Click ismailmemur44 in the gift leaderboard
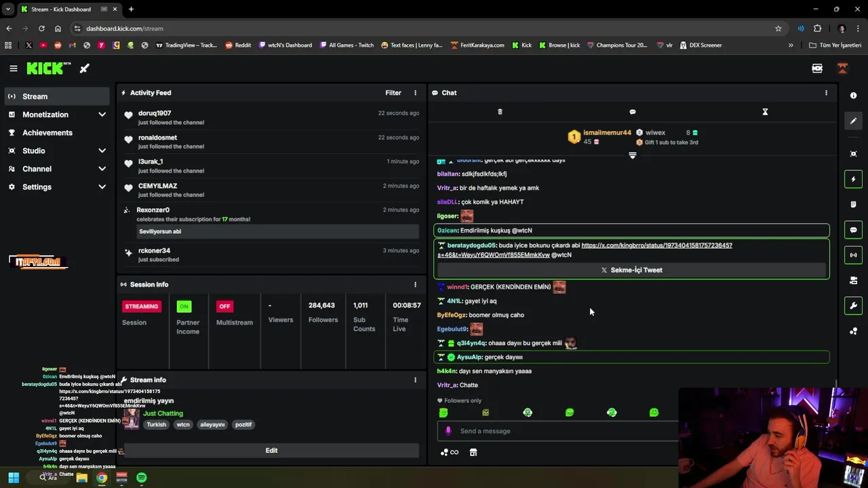The height and width of the screenshot is (488, 868). [x=607, y=133]
